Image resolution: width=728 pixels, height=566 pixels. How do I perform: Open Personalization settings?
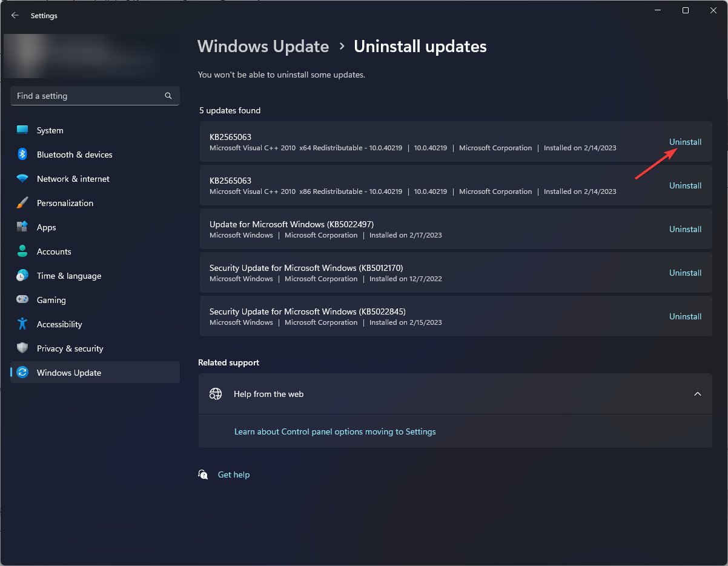coord(95,203)
